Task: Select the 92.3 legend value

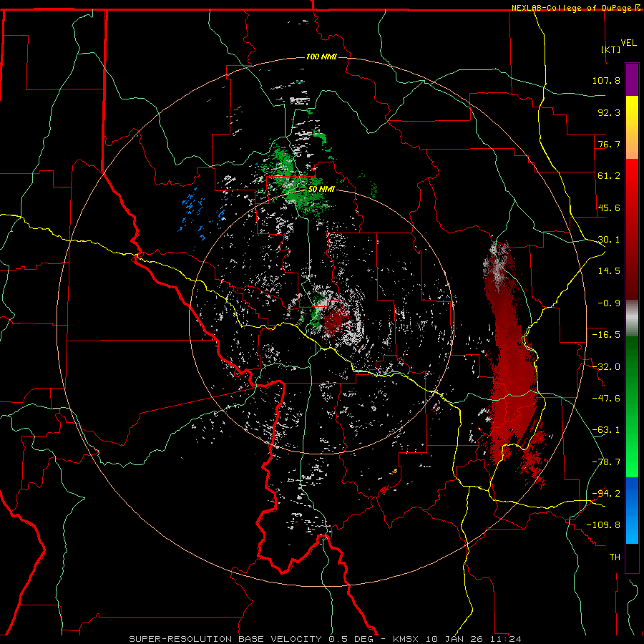Action: point(609,112)
